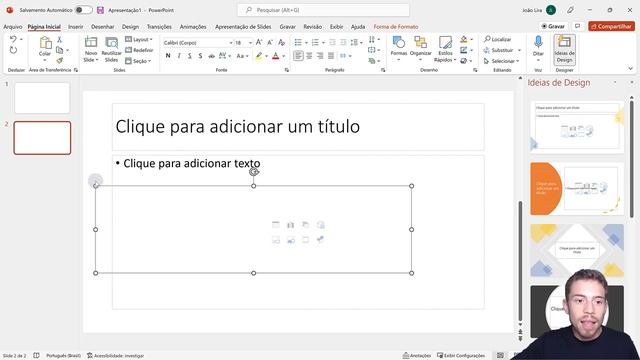Open the Seção dropdown
The height and width of the screenshot is (360, 640).
click(x=138, y=61)
